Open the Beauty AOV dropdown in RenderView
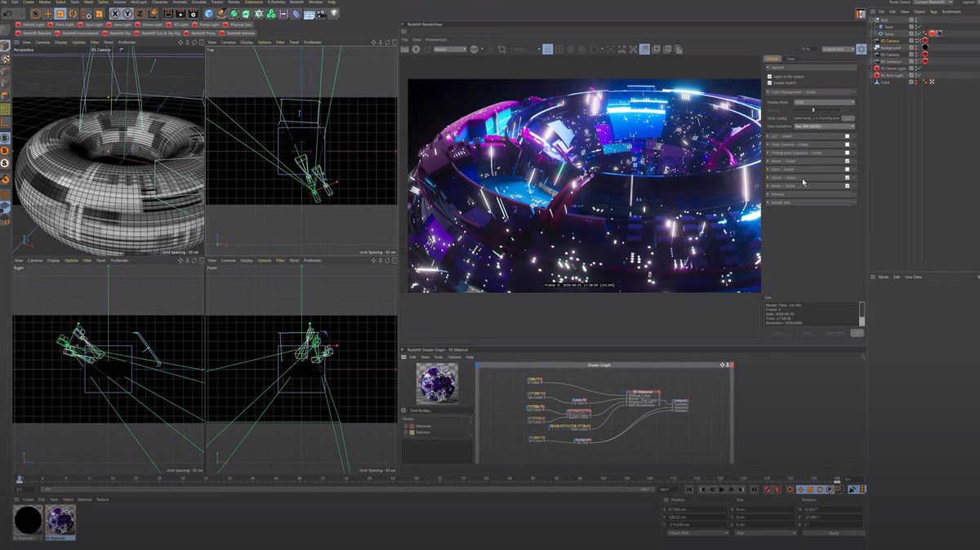Viewport: 980px width, 550px height. (450, 49)
